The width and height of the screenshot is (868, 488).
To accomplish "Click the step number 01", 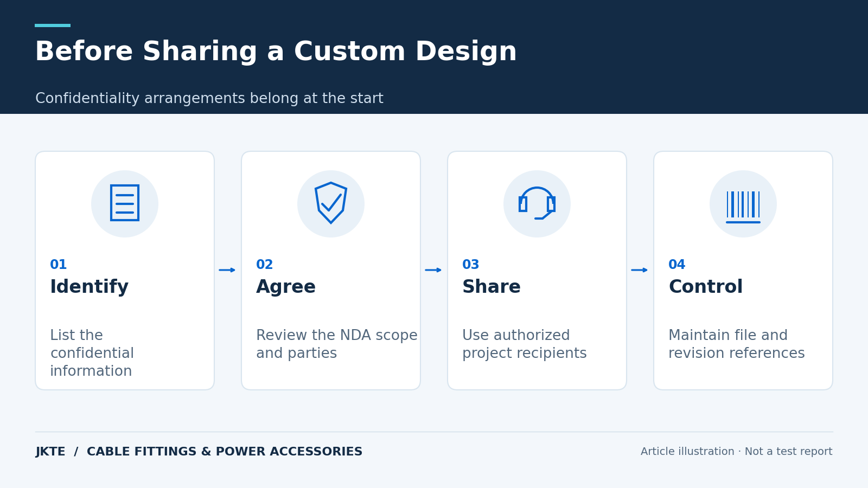I will (x=59, y=265).
